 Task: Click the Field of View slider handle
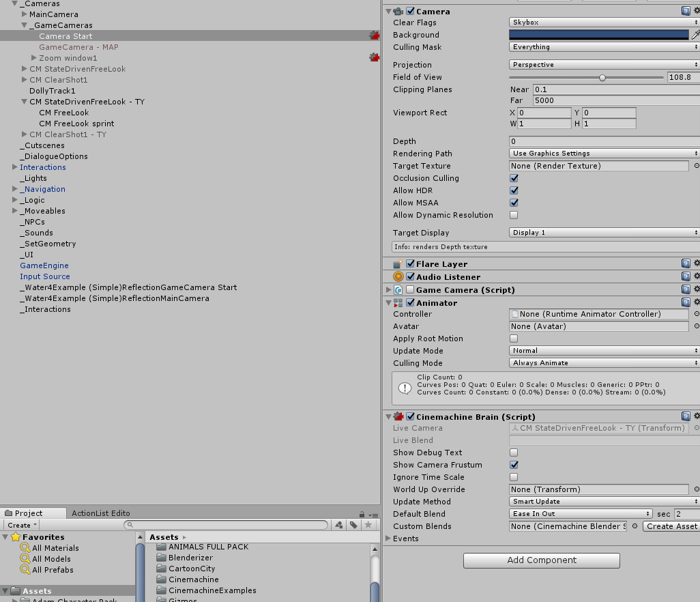[x=602, y=78]
